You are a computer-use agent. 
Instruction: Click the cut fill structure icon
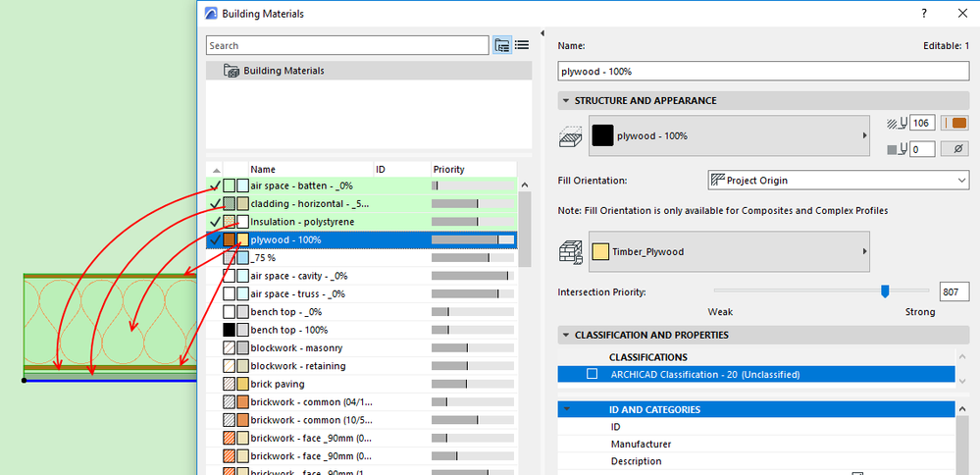570,135
